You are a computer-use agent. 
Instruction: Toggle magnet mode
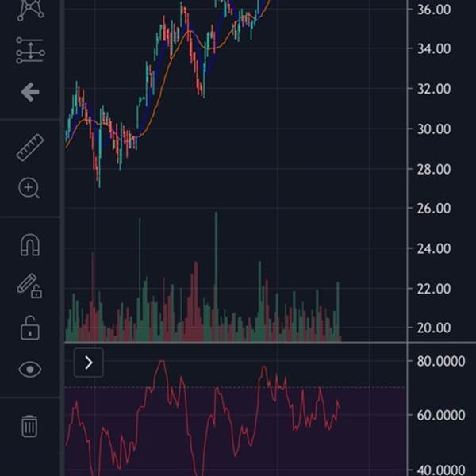30,244
